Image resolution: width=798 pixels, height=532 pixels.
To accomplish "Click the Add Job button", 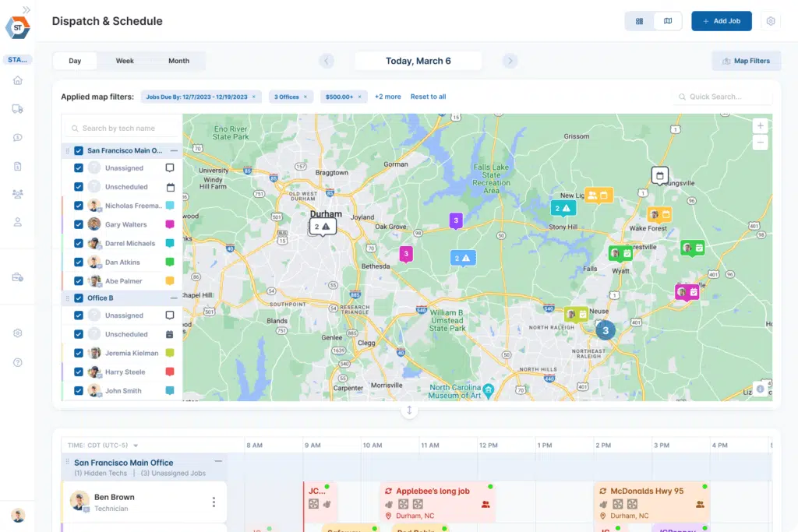I will click(721, 21).
